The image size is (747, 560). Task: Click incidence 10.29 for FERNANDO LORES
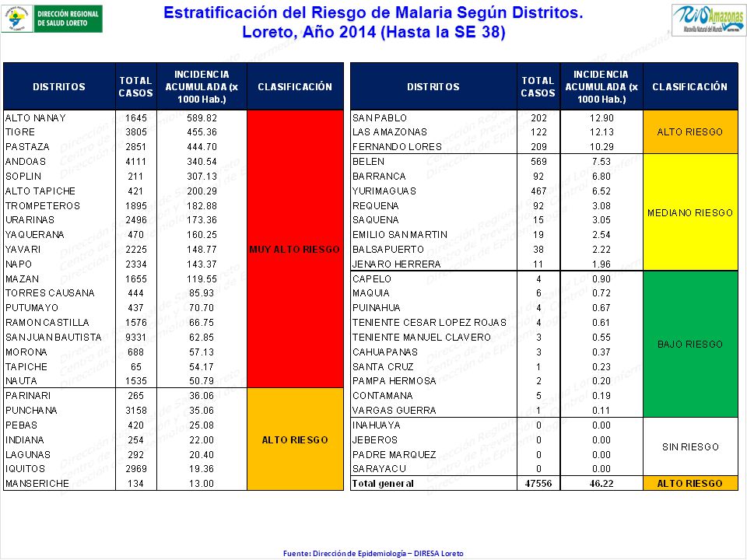601,147
